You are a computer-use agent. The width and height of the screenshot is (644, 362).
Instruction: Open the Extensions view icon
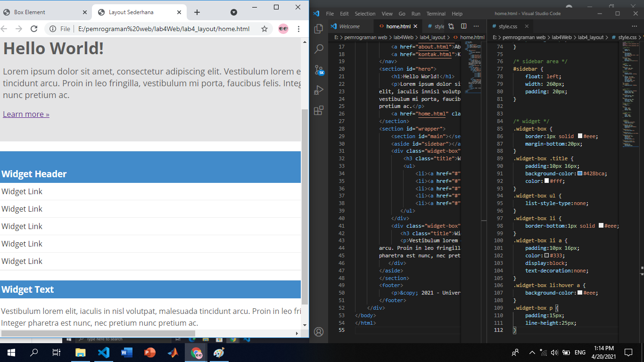(319, 110)
